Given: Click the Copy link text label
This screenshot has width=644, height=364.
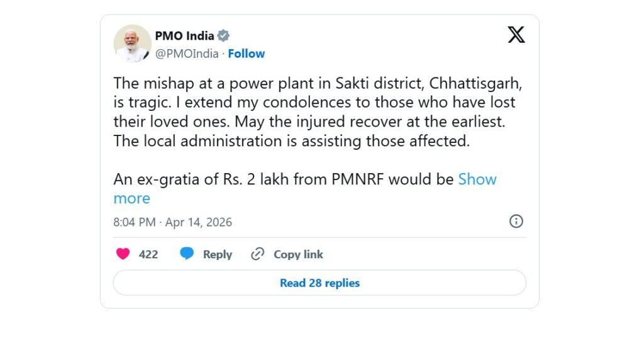Looking at the screenshot, I should [x=298, y=254].
